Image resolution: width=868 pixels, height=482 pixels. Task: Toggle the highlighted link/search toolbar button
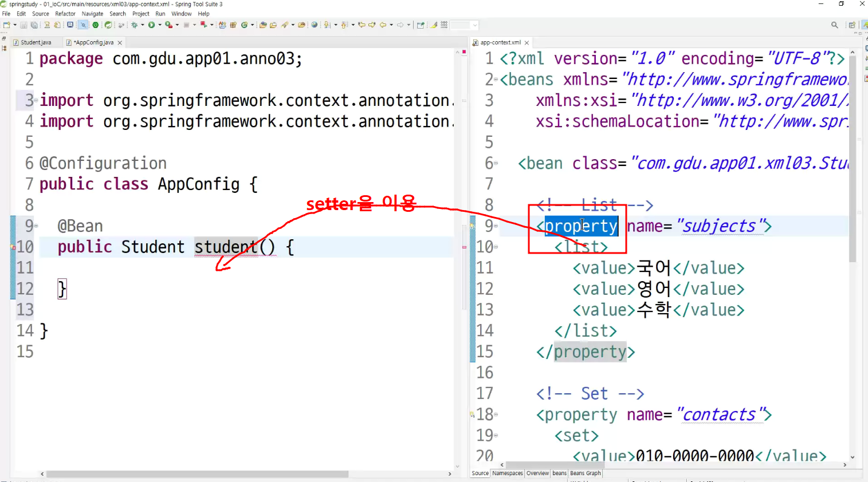click(x=83, y=25)
